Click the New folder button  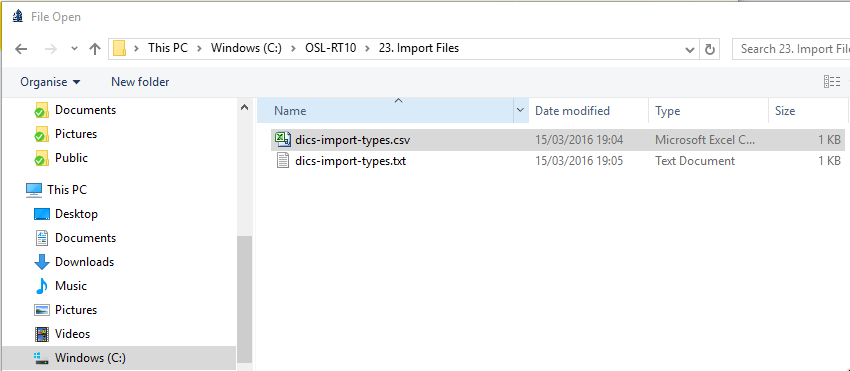coord(140,82)
